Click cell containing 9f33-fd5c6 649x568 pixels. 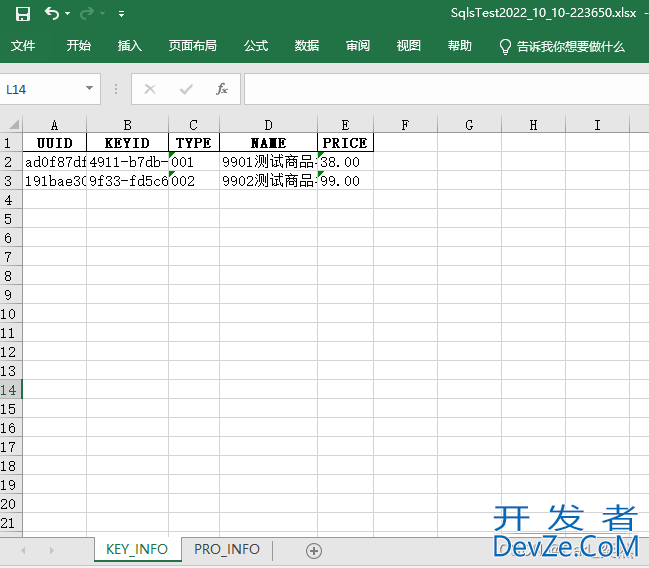[x=127, y=181]
